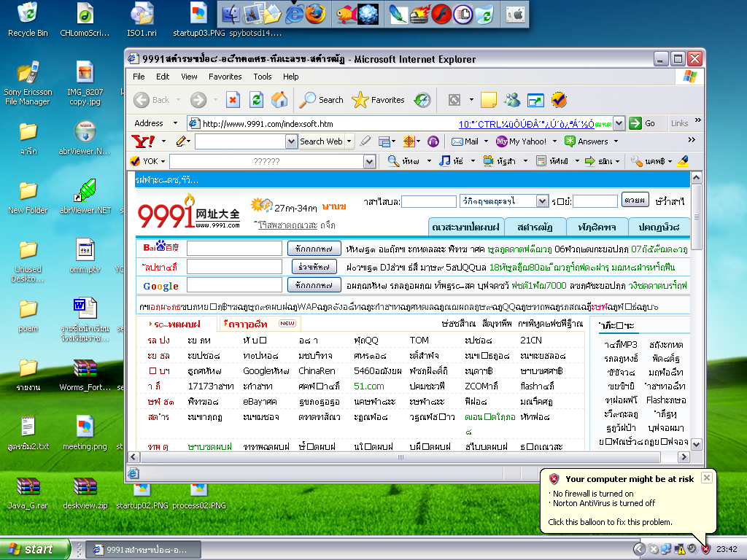The height and width of the screenshot is (560, 747).
Task: Click the IE Stop button
Action: point(233,100)
